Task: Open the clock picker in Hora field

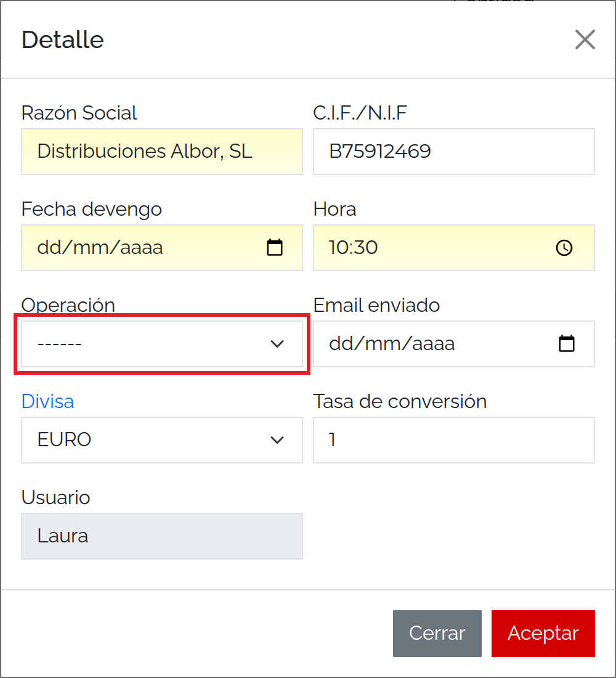Action: click(564, 248)
